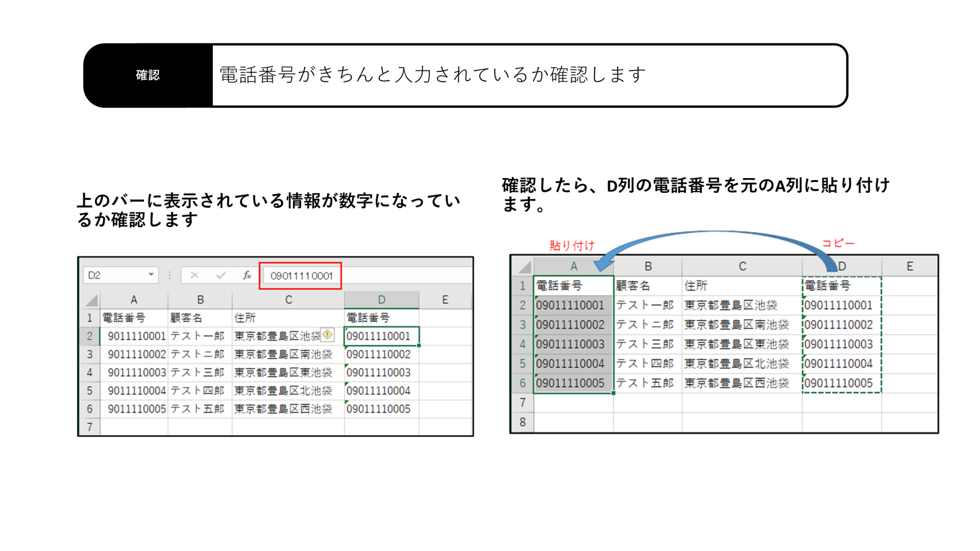
Task: Click copied cell D6 09011110005 in right sheet
Action: (842, 383)
